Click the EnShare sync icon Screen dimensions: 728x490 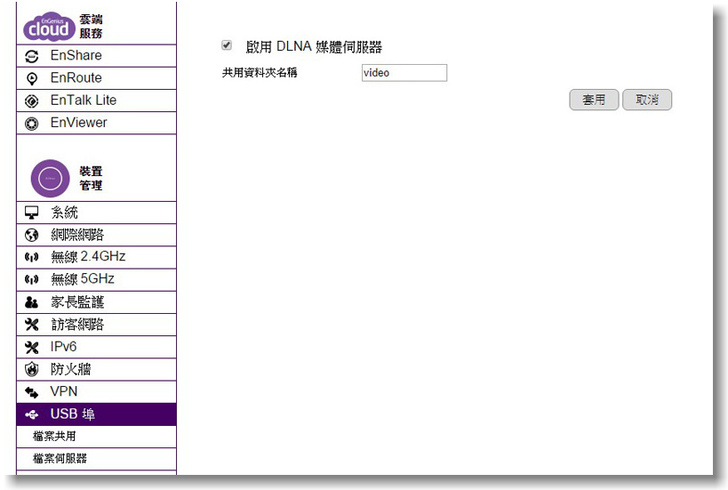pos(32,56)
